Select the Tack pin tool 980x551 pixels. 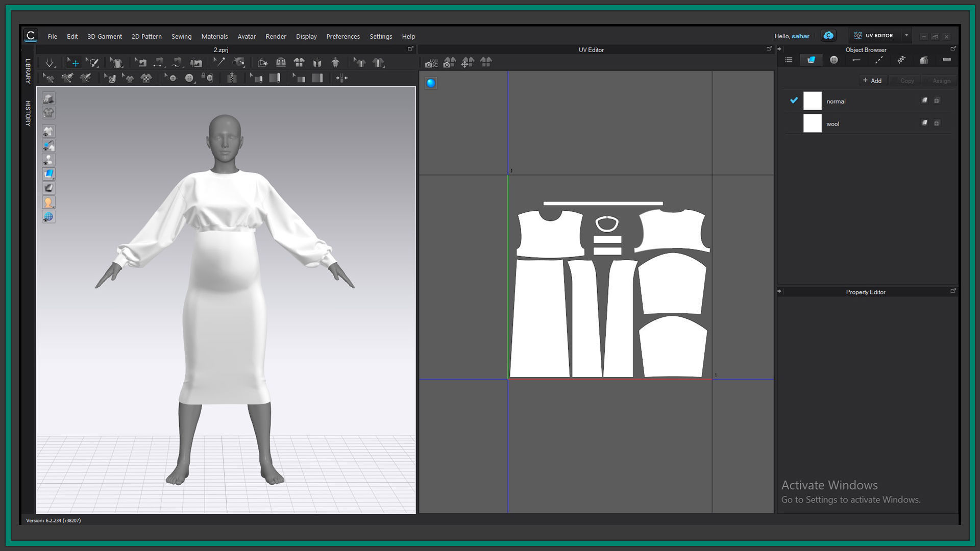pos(219,63)
